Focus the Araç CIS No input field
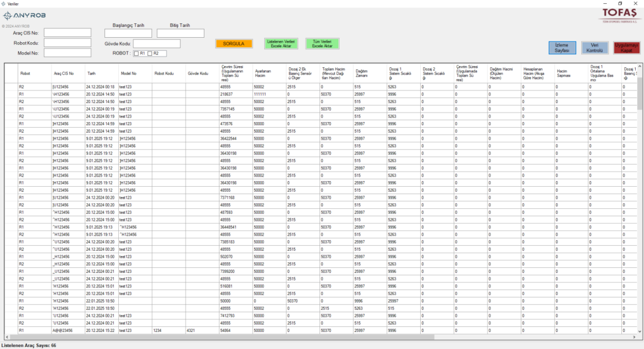Viewport: 644px width, 349px height. (68, 33)
